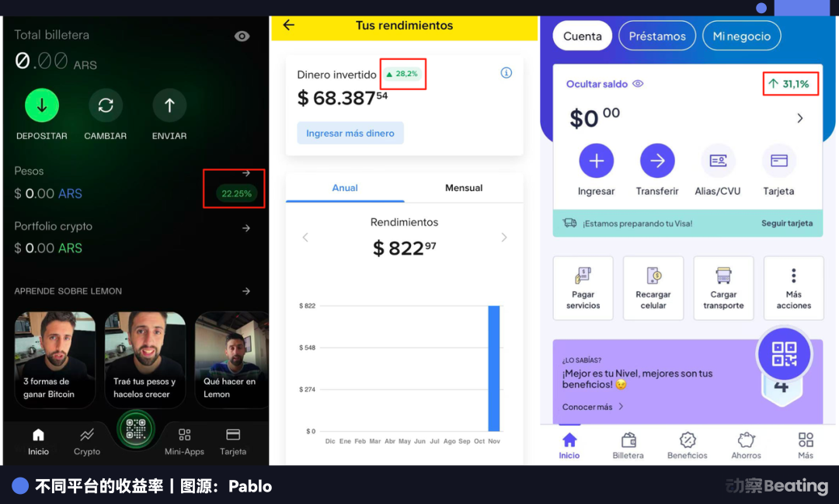This screenshot has height=504, width=839.
Task: Expand the Portfolio crypto arrow
Action: [246, 228]
